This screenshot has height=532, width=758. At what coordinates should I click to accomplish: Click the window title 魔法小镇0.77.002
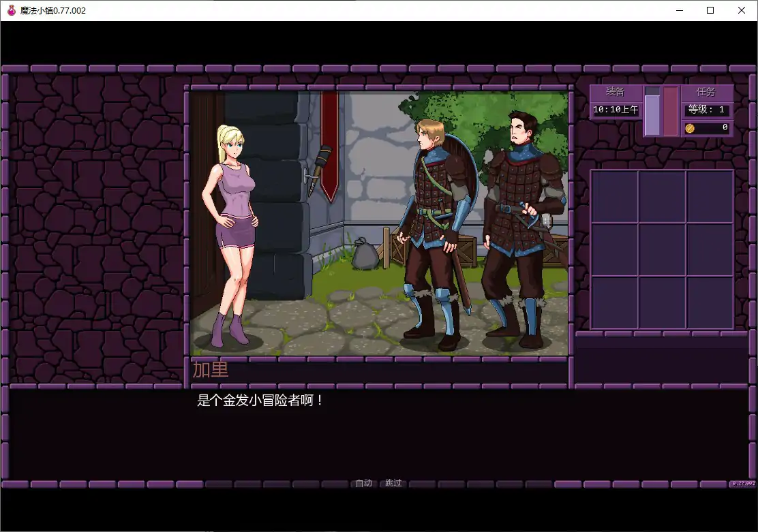[x=53, y=11]
